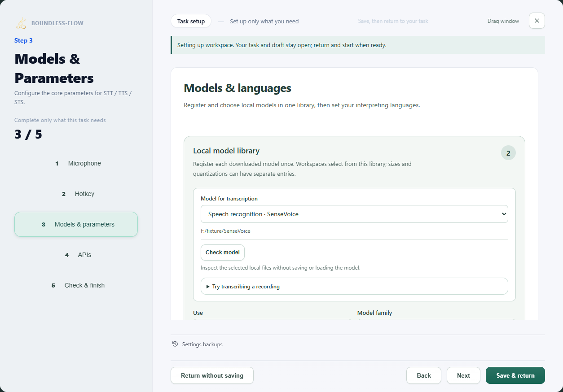This screenshot has height=392, width=563.
Task: Click the Boundless-Flow logo icon
Action: 21,23
